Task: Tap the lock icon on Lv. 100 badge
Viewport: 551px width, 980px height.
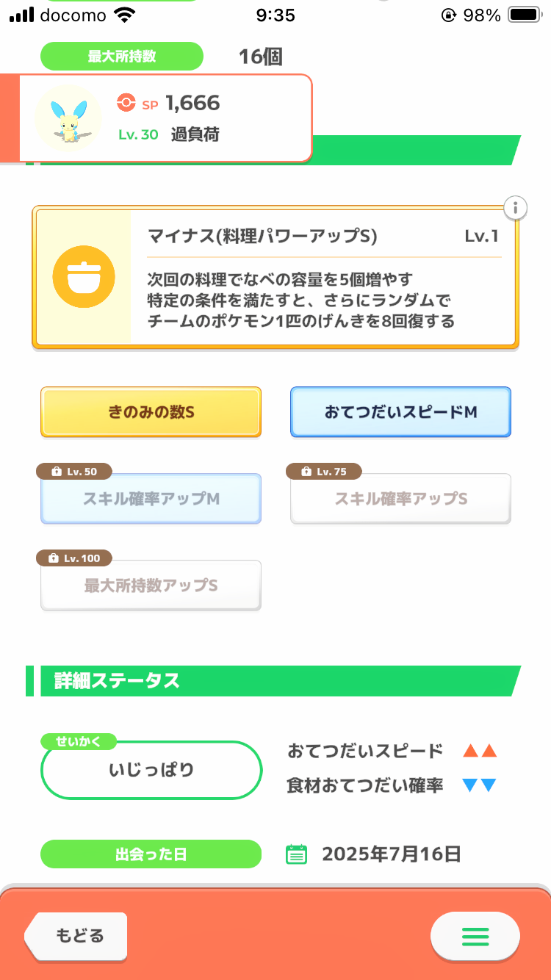Action: [53, 558]
